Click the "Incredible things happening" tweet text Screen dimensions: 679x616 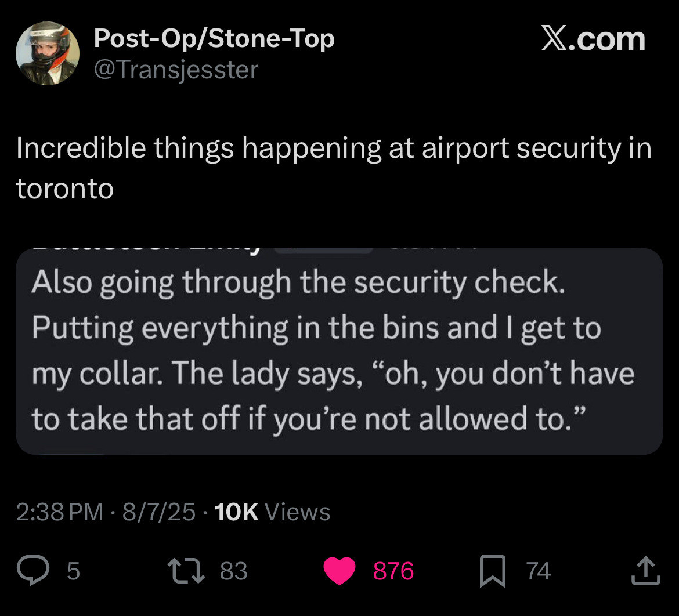333,168
